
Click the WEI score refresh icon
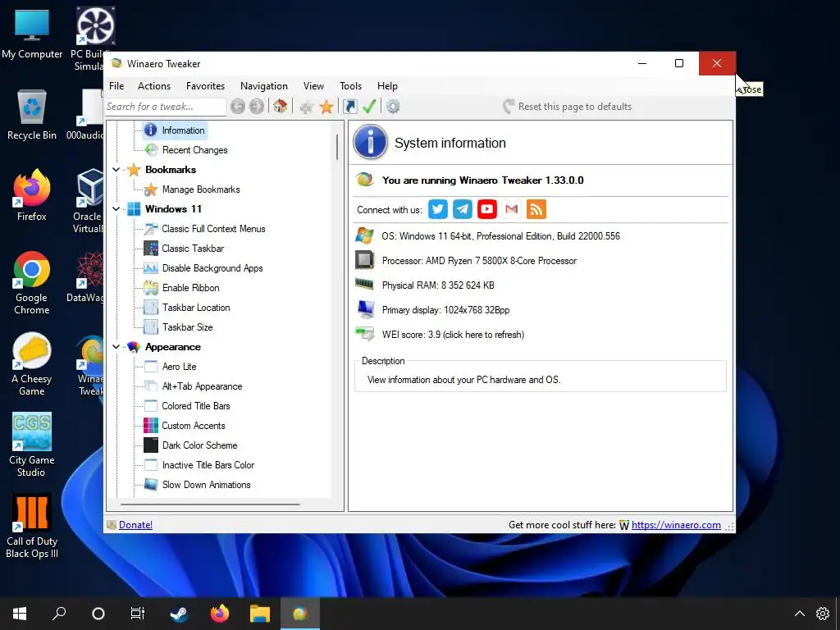click(x=365, y=335)
